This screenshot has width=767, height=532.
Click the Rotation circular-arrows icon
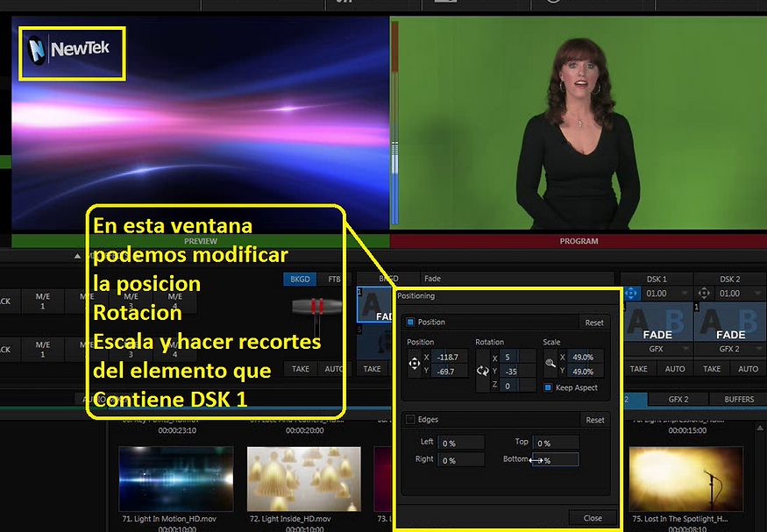pyautogui.click(x=483, y=371)
